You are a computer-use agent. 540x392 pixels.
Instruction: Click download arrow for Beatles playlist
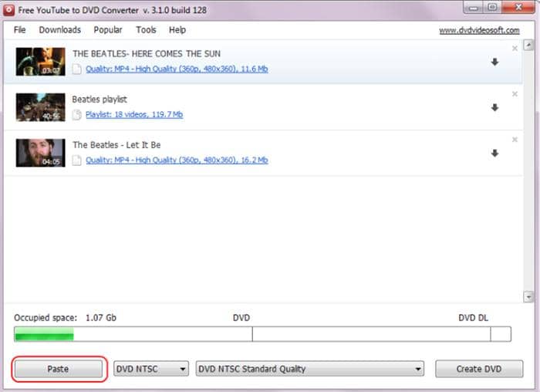[x=495, y=107]
